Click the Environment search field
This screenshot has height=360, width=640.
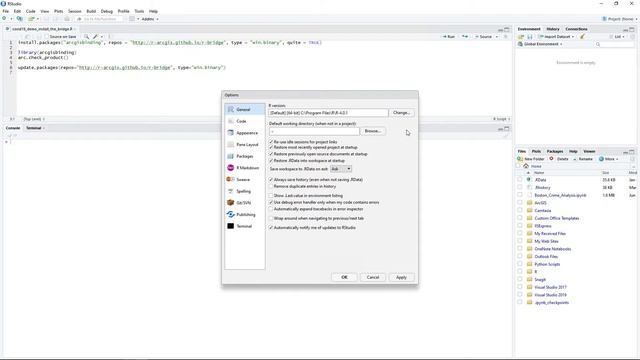tap(615, 44)
